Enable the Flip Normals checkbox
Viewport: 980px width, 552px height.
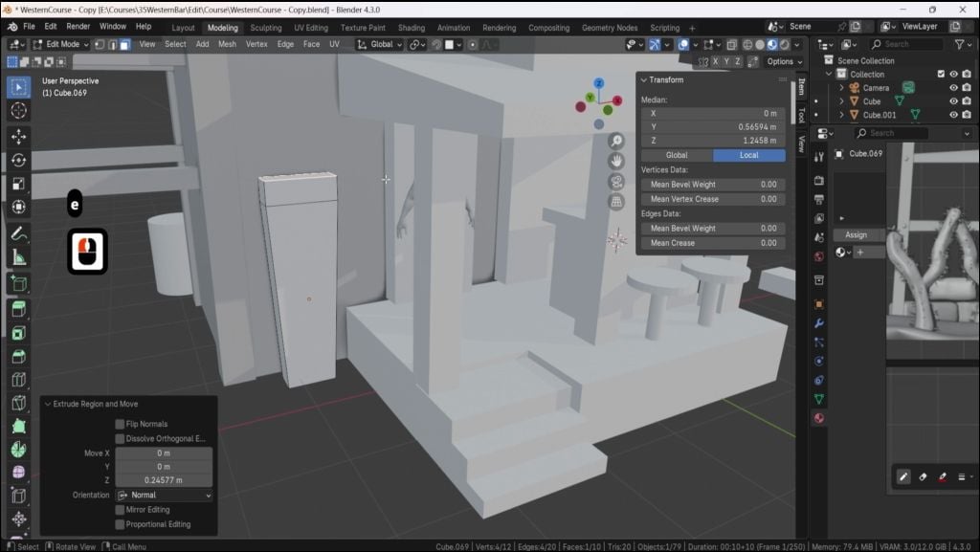click(x=120, y=424)
